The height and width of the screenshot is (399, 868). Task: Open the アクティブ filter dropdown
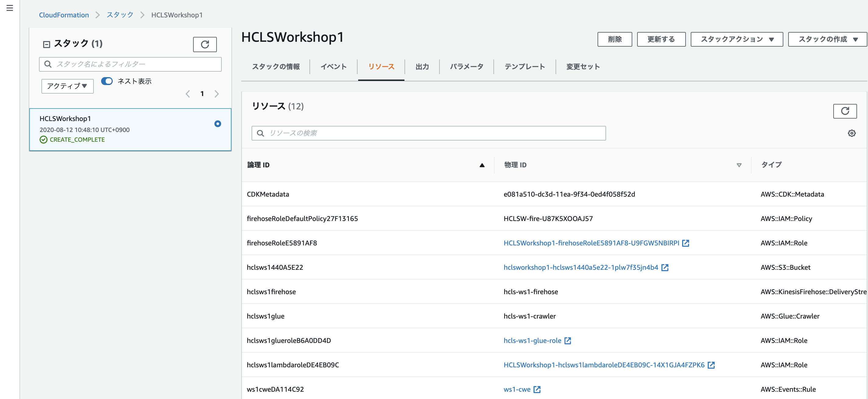coord(67,86)
